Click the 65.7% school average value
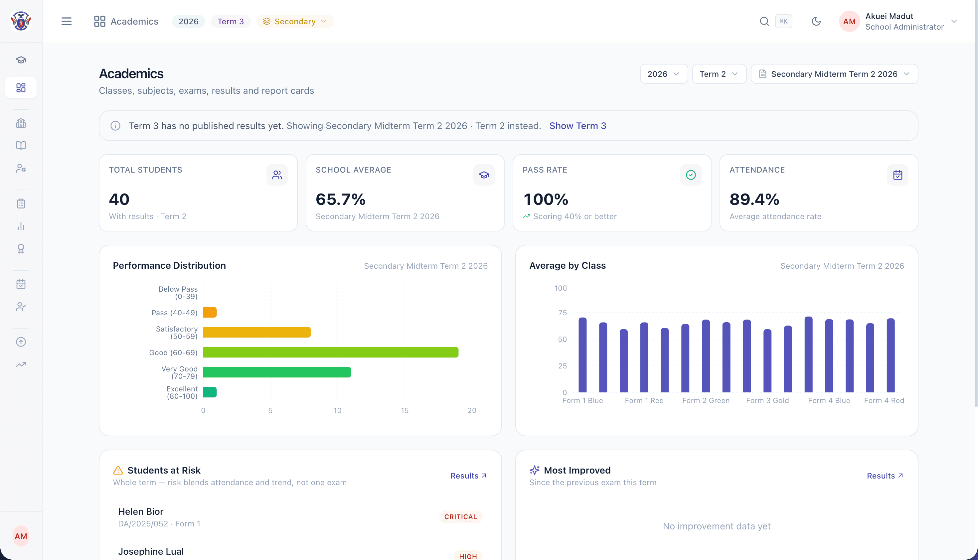The width and height of the screenshot is (978, 560). 341,199
